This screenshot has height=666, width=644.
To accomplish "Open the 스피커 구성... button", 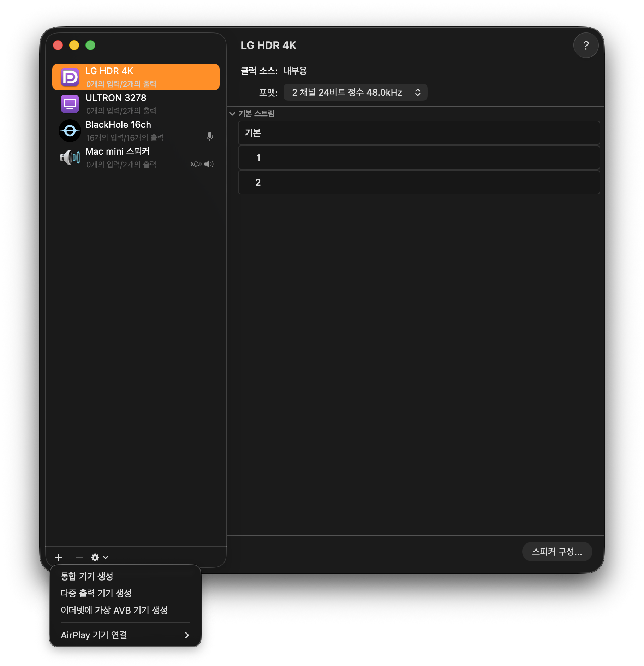I will [x=557, y=552].
